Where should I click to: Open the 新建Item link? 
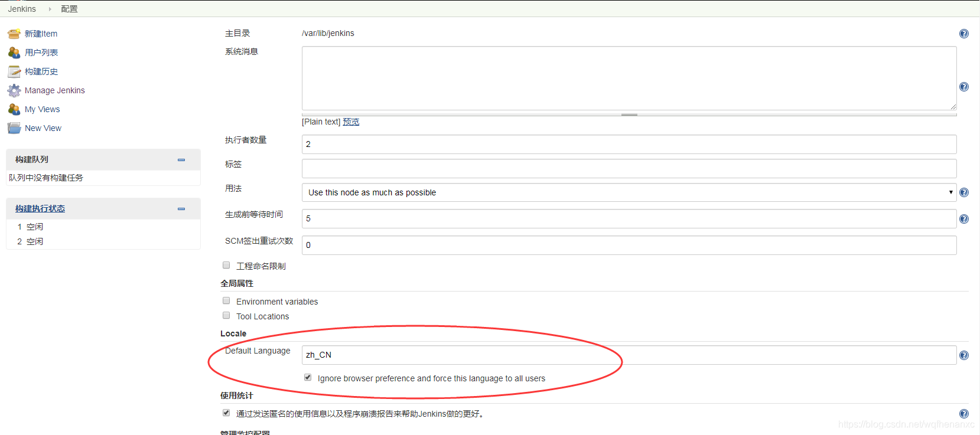pyautogui.click(x=41, y=34)
